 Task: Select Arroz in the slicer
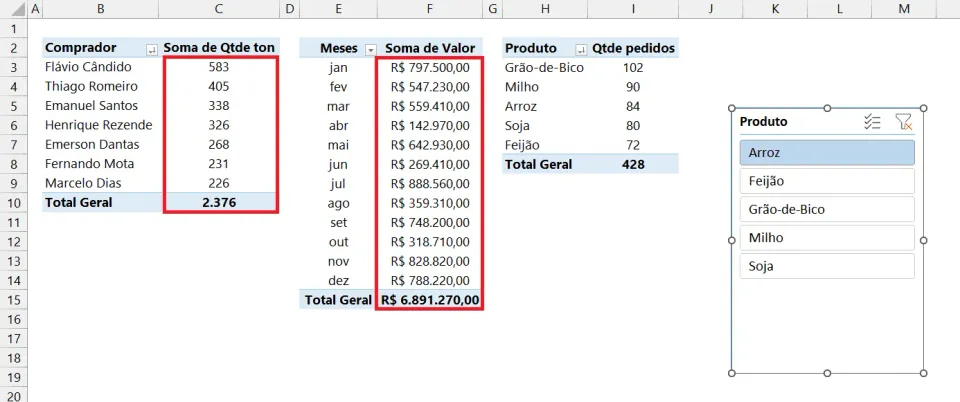point(827,152)
